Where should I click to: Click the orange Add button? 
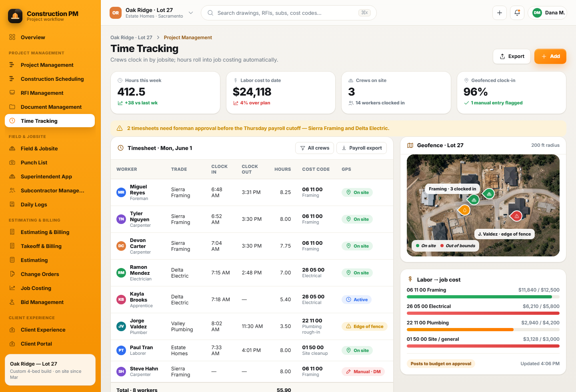pyautogui.click(x=550, y=56)
